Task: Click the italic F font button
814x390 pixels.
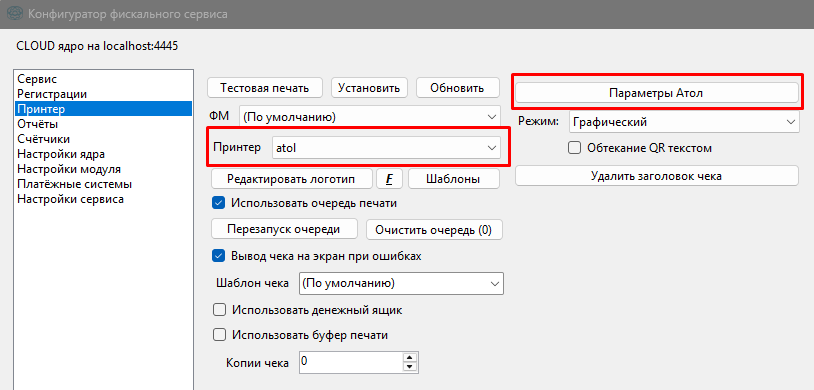Action: pos(389,179)
